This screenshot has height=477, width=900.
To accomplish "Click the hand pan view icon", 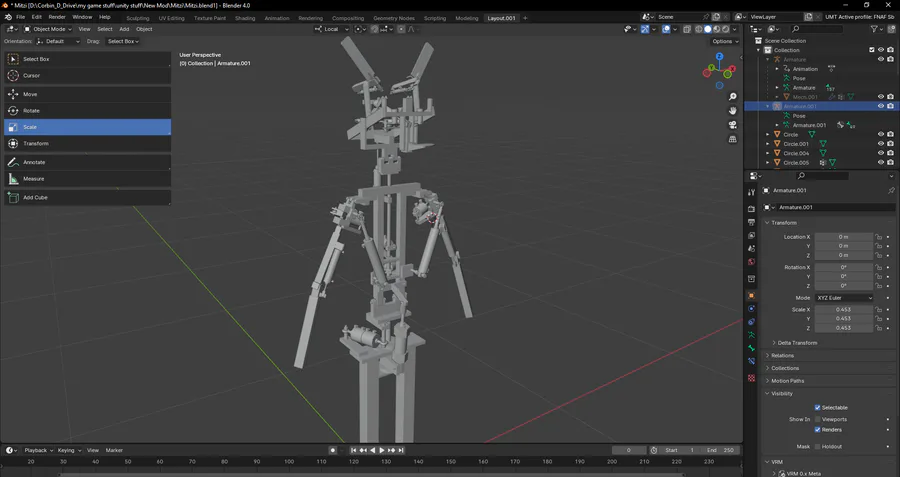I will 732,111.
